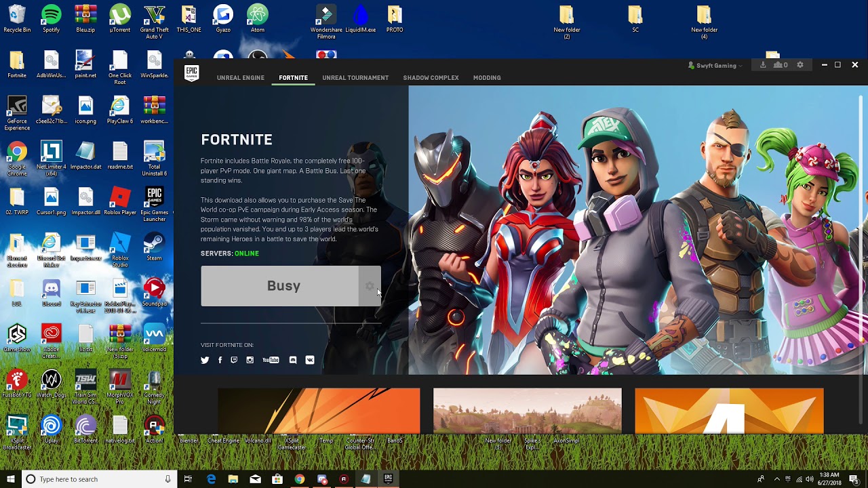This screenshot has width=868, height=488.
Task: Open the Mail app from the taskbar
Action: click(255, 479)
